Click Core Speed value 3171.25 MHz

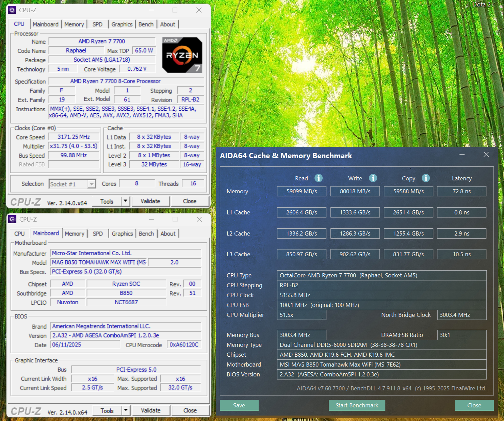tap(74, 137)
